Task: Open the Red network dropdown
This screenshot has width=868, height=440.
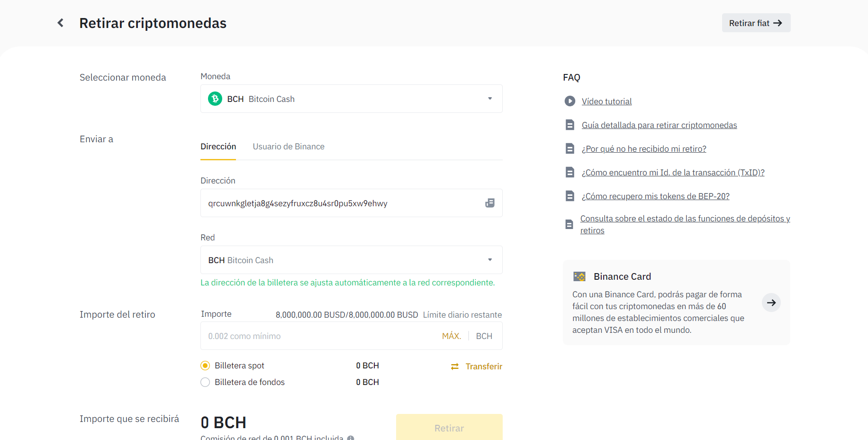Action: click(x=351, y=260)
